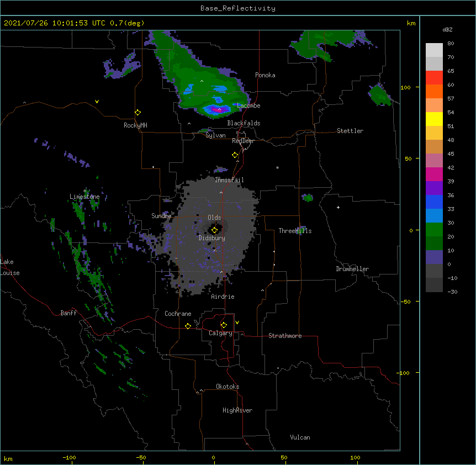476x465 pixels.
Task: Click the Stettler label
Action: (x=350, y=131)
